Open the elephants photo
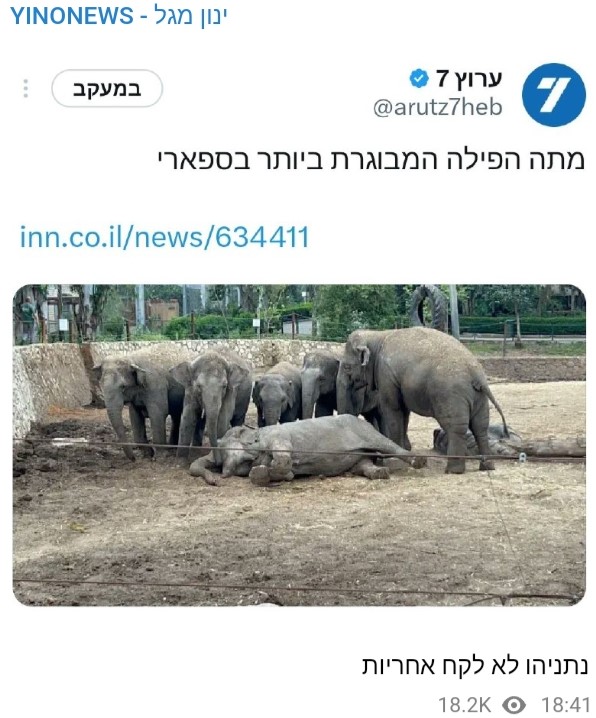The height and width of the screenshot is (718, 596). click(x=299, y=445)
